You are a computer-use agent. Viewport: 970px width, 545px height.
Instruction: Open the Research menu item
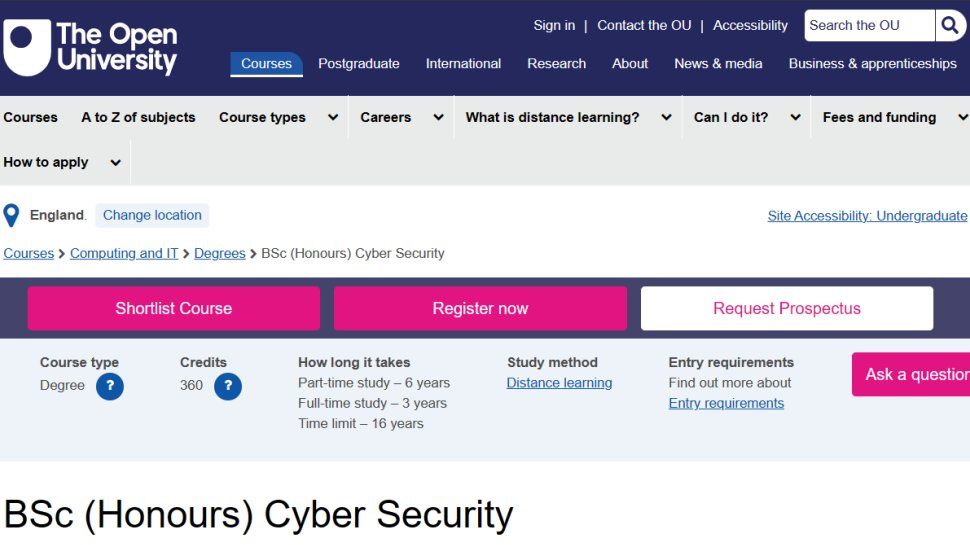556,63
